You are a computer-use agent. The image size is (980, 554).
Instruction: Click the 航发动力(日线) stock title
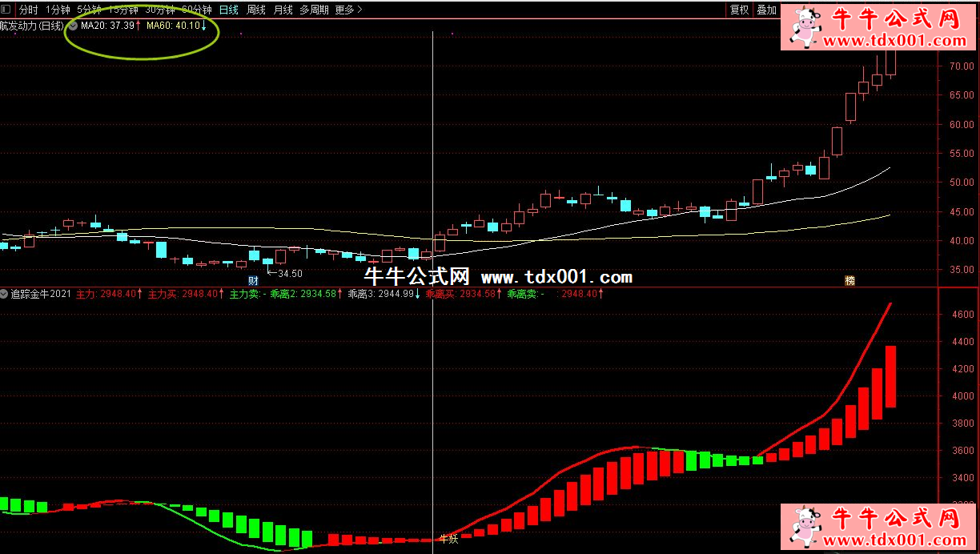tap(32, 26)
